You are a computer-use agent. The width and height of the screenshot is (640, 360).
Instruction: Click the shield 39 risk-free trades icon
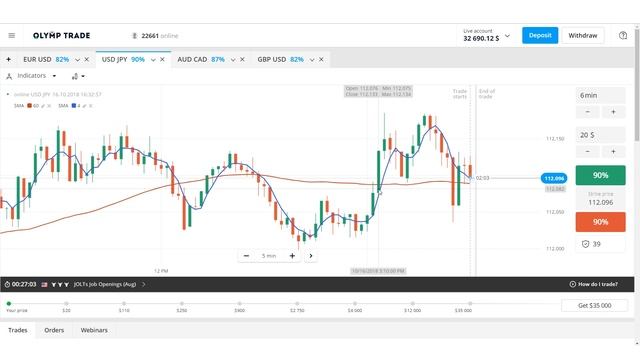(585, 244)
